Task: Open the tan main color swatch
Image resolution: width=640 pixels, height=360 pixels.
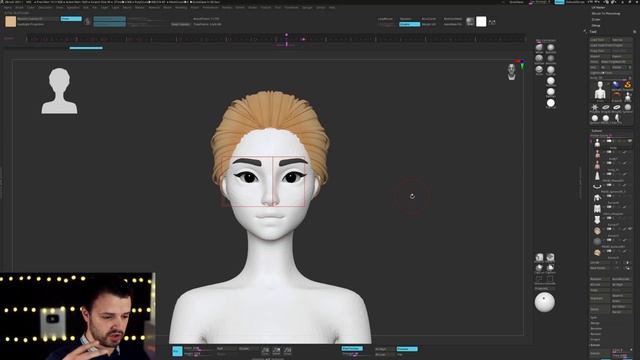Action: point(11,21)
